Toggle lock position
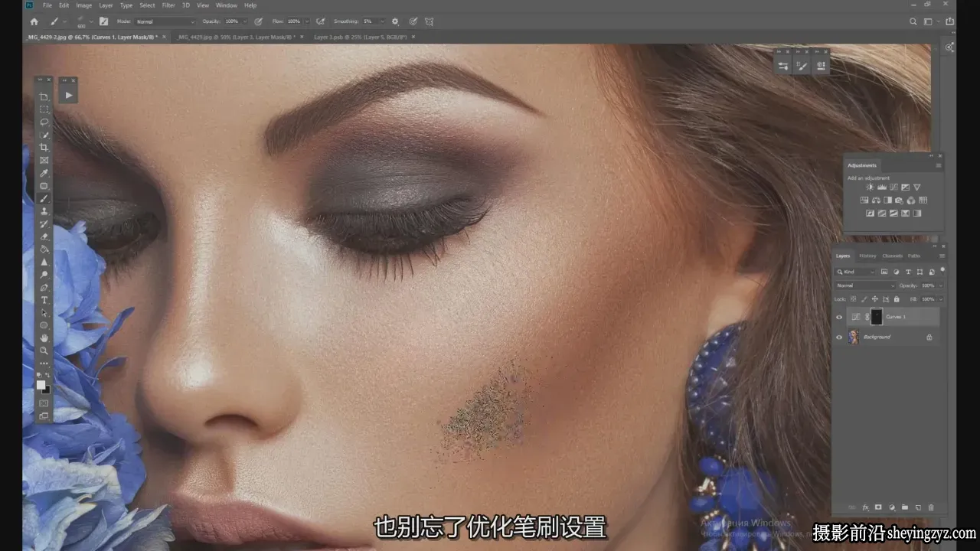The image size is (980, 551). [875, 298]
